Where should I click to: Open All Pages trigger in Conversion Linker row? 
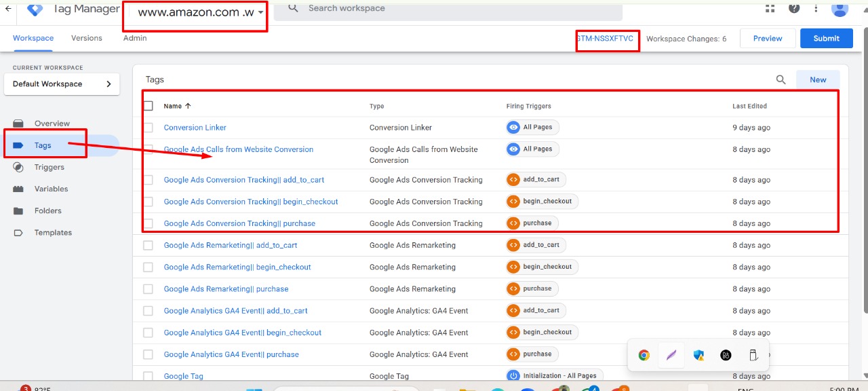(532, 128)
